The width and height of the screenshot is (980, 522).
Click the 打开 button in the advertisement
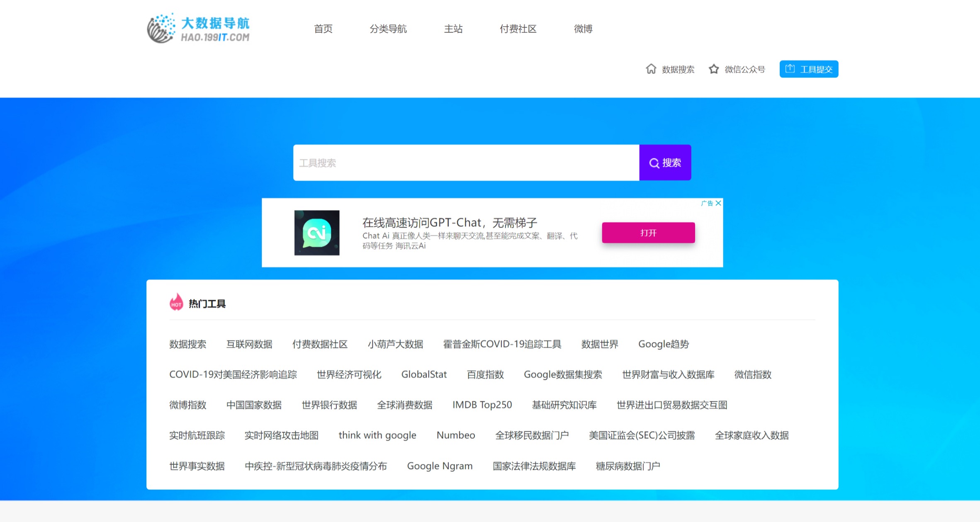[648, 233]
